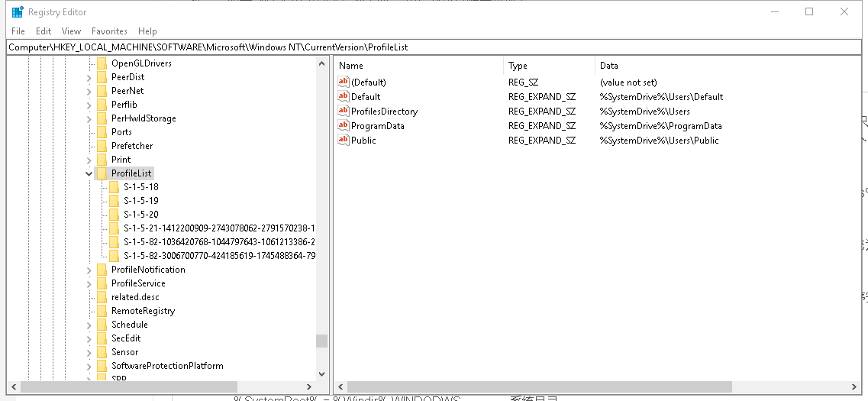Select the Perflib folder icon
Viewport: 868px width, 401px height.
click(x=102, y=104)
